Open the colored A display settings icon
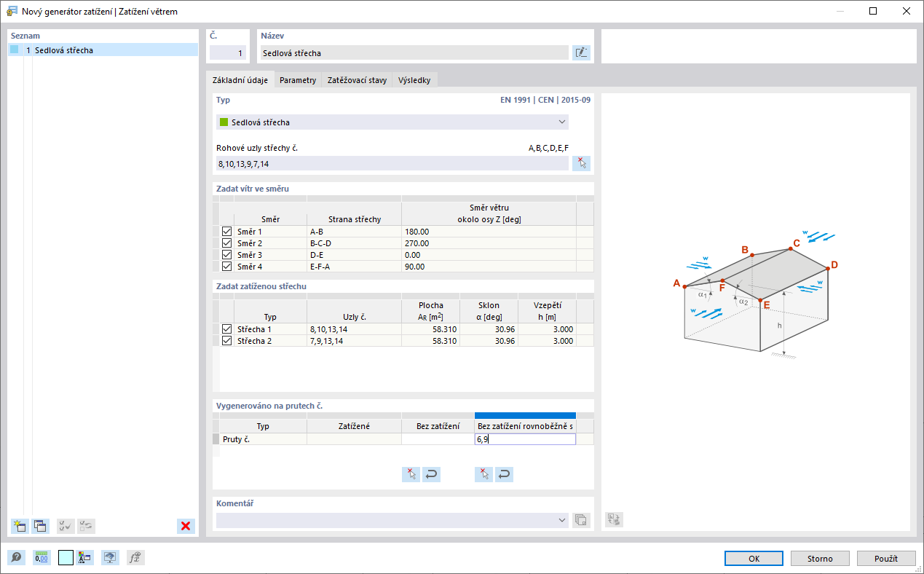The image size is (924, 574). (x=84, y=558)
